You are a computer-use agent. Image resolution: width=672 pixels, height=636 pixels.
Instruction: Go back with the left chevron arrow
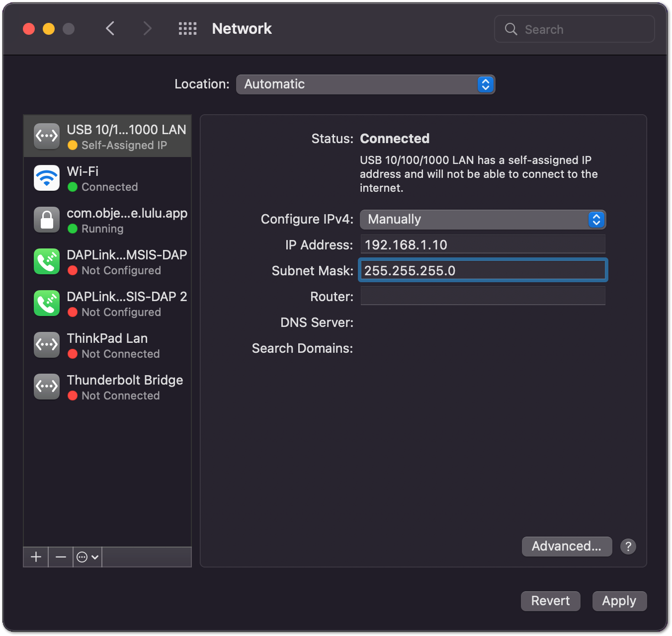pyautogui.click(x=110, y=29)
